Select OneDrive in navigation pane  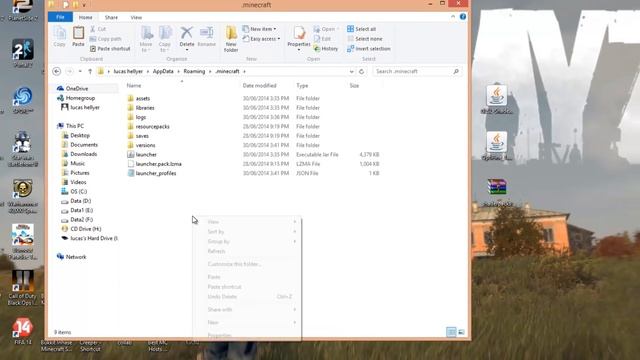(77, 89)
